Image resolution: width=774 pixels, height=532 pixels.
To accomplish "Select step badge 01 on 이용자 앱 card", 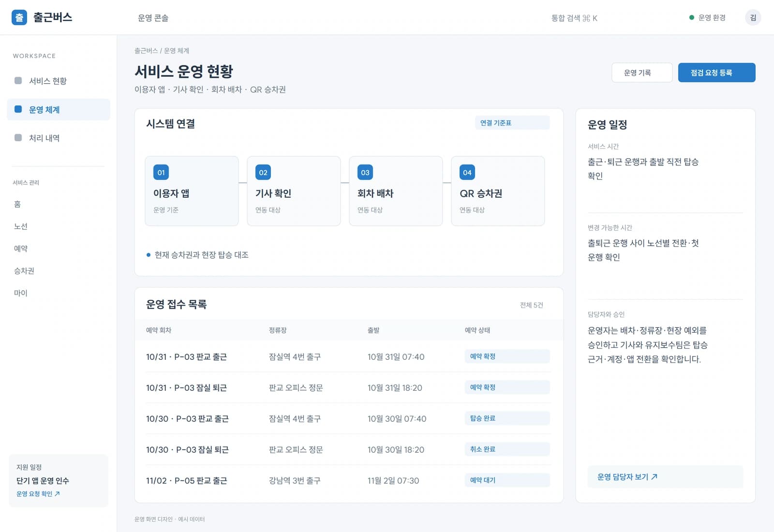I will pyautogui.click(x=161, y=172).
